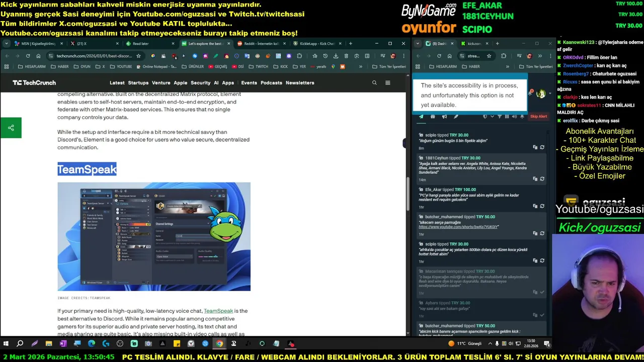The height and width of the screenshot is (362, 644).
Task: Mute alerts with the speaker icon in Streamlabs
Action: pos(514,117)
